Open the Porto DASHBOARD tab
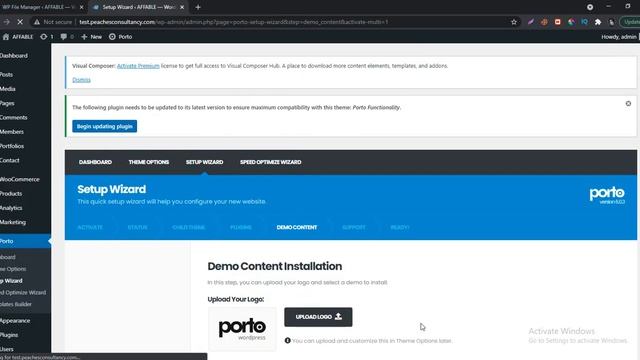Viewport: 640px width, 360px height. [95, 162]
